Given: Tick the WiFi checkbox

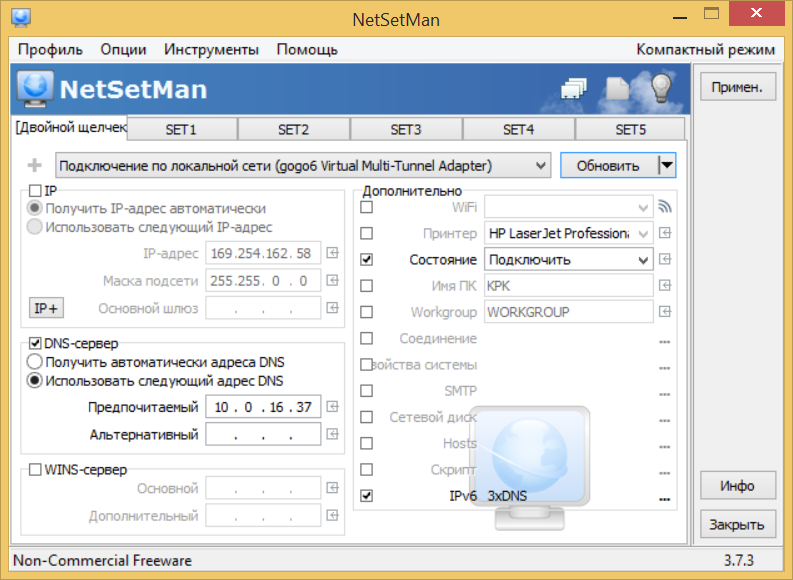Looking at the screenshot, I should 367,207.
